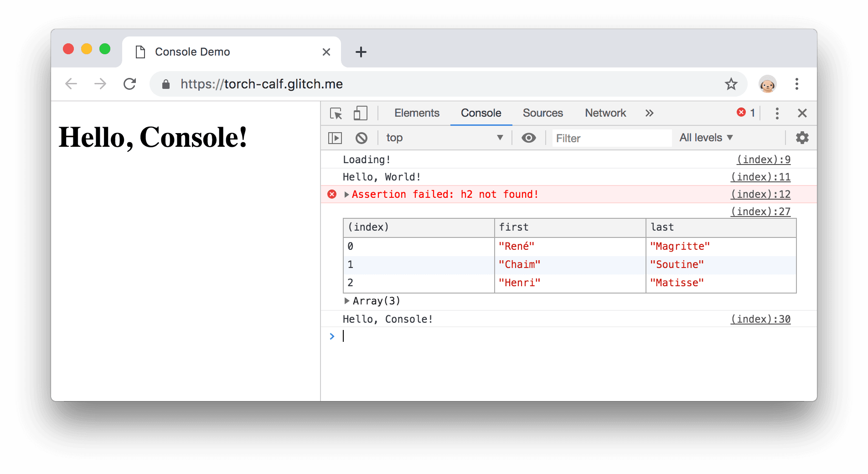
Task: Open source link (index):30 for Hello, Console!
Action: point(760,319)
